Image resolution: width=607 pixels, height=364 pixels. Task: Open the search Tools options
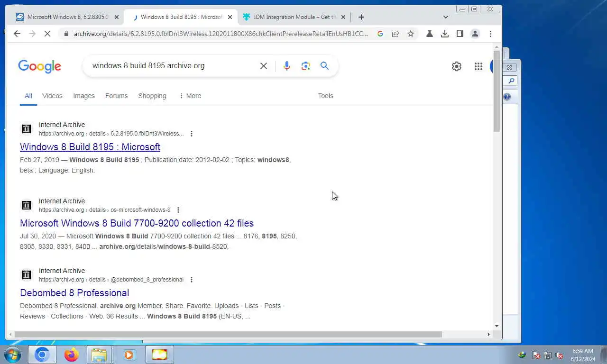(x=325, y=96)
